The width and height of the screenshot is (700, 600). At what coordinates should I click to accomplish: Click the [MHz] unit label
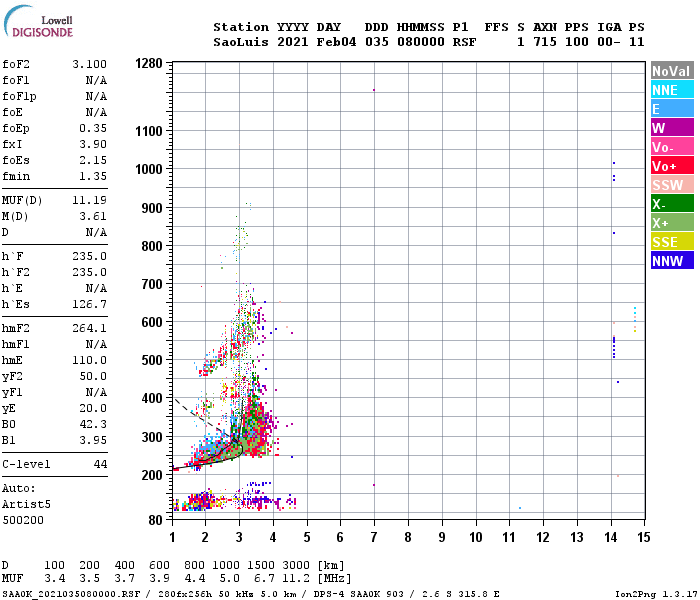(334, 579)
